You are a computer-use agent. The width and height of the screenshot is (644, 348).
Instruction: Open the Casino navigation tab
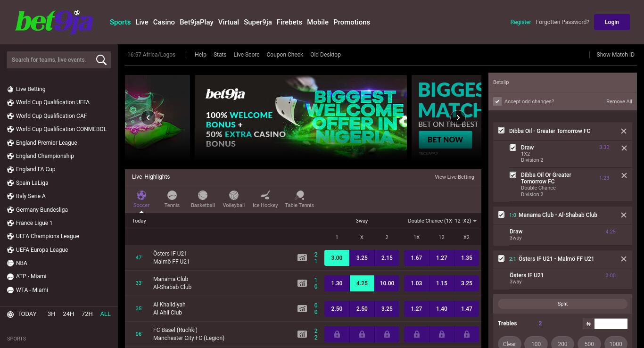[x=164, y=22]
